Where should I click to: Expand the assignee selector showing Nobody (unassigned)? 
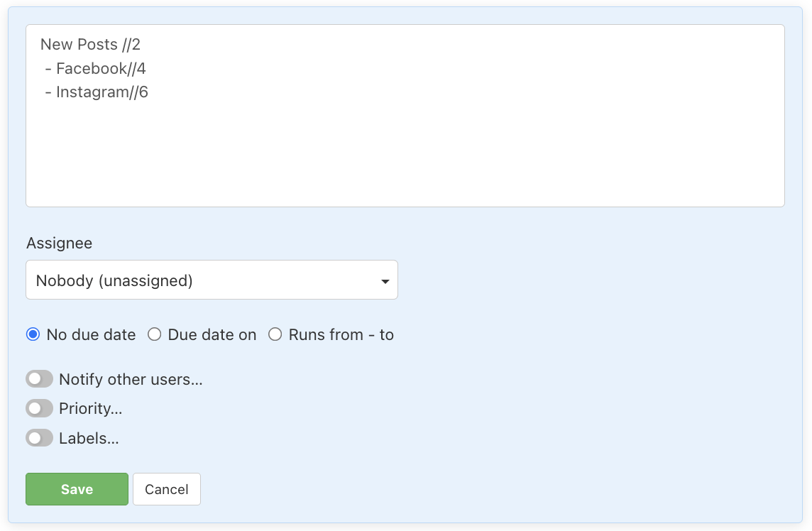pos(212,280)
